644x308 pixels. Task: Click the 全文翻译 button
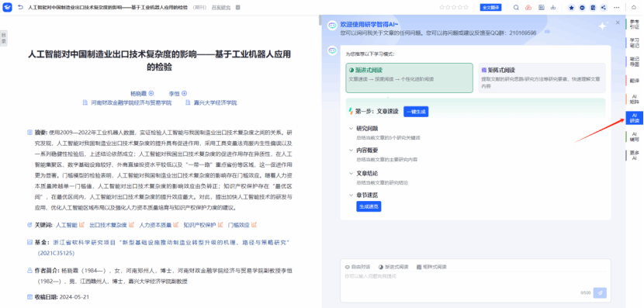490,8
